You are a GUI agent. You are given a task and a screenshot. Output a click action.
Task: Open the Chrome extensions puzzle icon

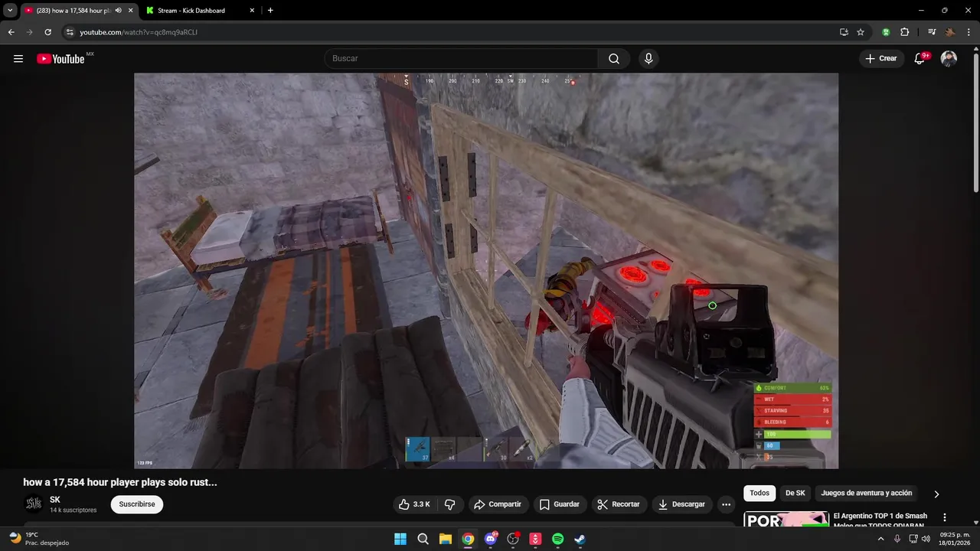[904, 32]
